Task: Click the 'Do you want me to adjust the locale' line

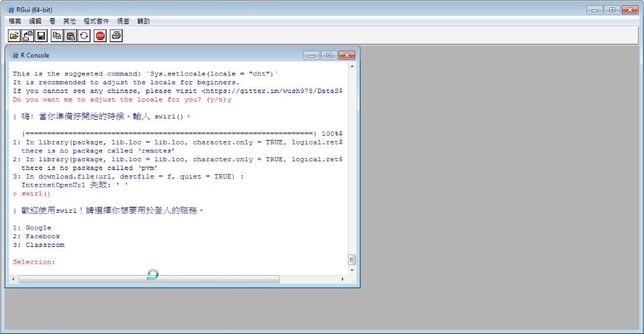Action: (x=122, y=100)
